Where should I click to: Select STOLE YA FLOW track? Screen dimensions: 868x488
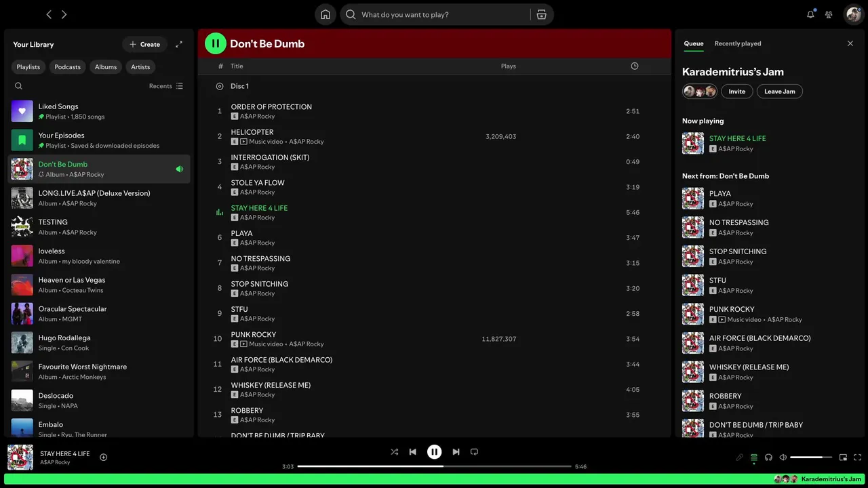[x=434, y=187]
